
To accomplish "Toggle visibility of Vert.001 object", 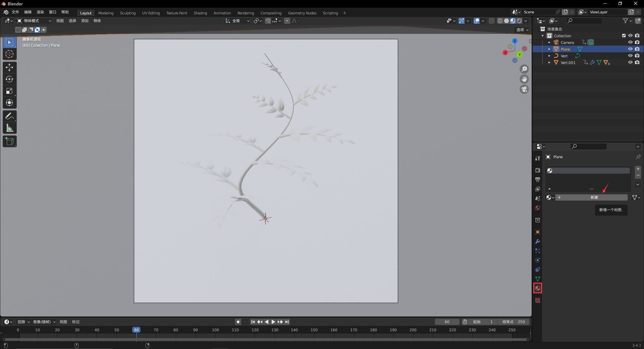I will click(x=630, y=62).
